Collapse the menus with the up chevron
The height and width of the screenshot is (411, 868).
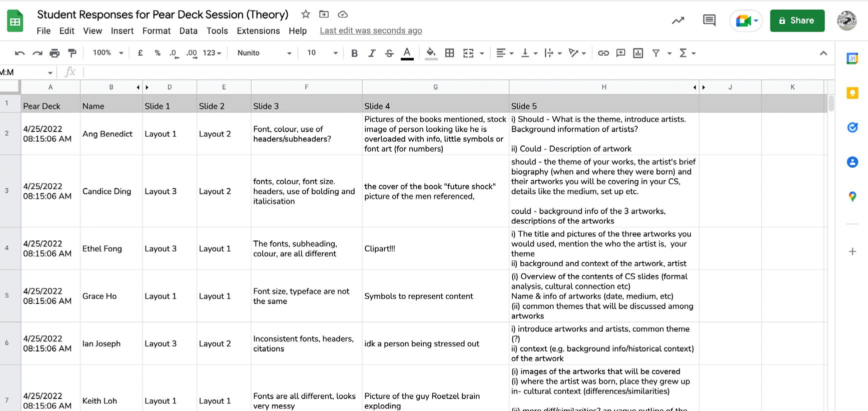[x=823, y=53]
